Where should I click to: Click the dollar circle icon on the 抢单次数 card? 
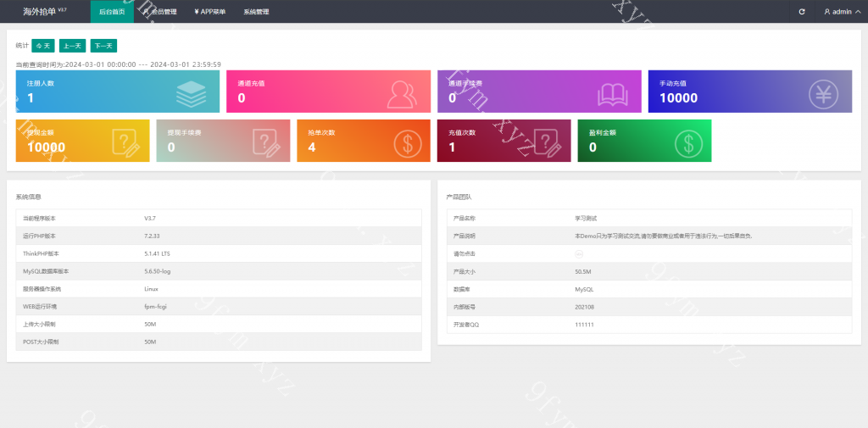(x=408, y=144)
